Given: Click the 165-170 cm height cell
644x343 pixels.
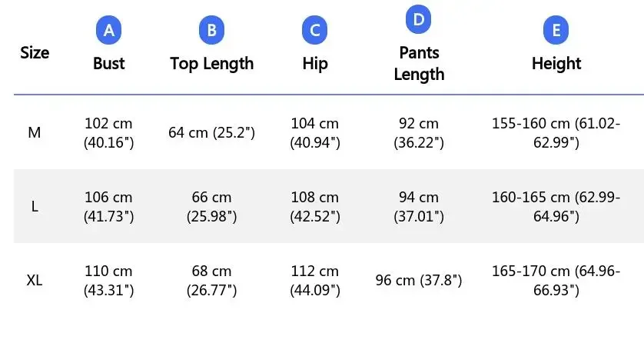Looking at the screenshot, I should [x=556, y=280].
